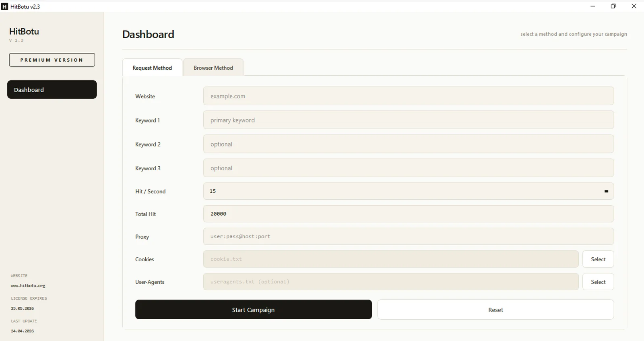Select the Keyword 3 optional field
644x341 pixels.
[409, 168]
